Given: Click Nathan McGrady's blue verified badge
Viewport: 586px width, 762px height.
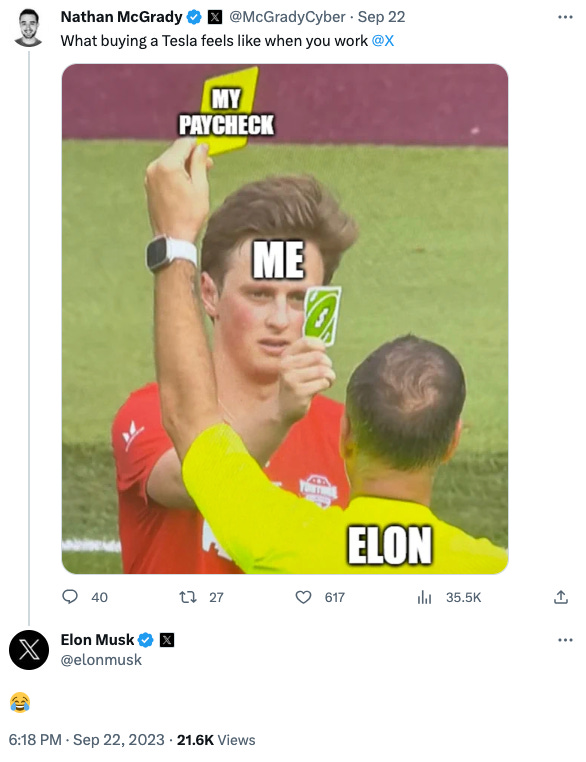Looking at the screenshot, I should (x=194, y=17).
